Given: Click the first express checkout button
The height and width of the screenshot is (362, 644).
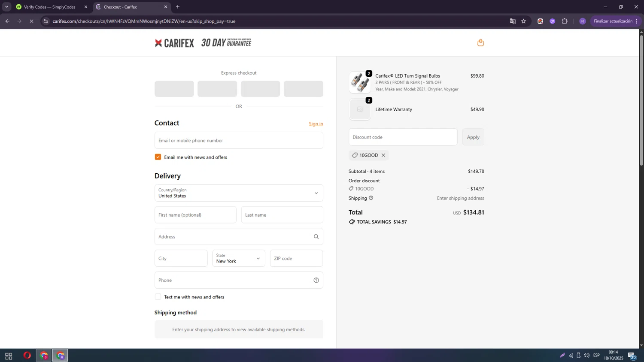Looking at the screenshot, I should 174,89.
